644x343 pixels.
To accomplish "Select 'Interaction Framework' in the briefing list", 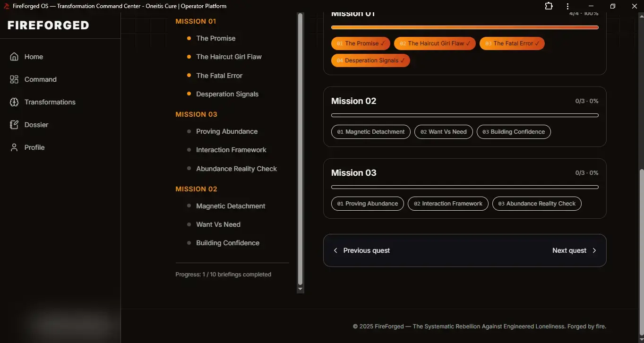I will (x=231, y=150).
